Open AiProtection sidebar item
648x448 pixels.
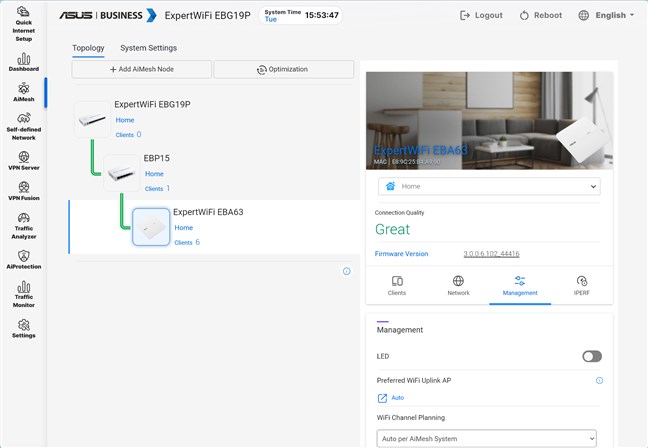click(x=24, y=259)
